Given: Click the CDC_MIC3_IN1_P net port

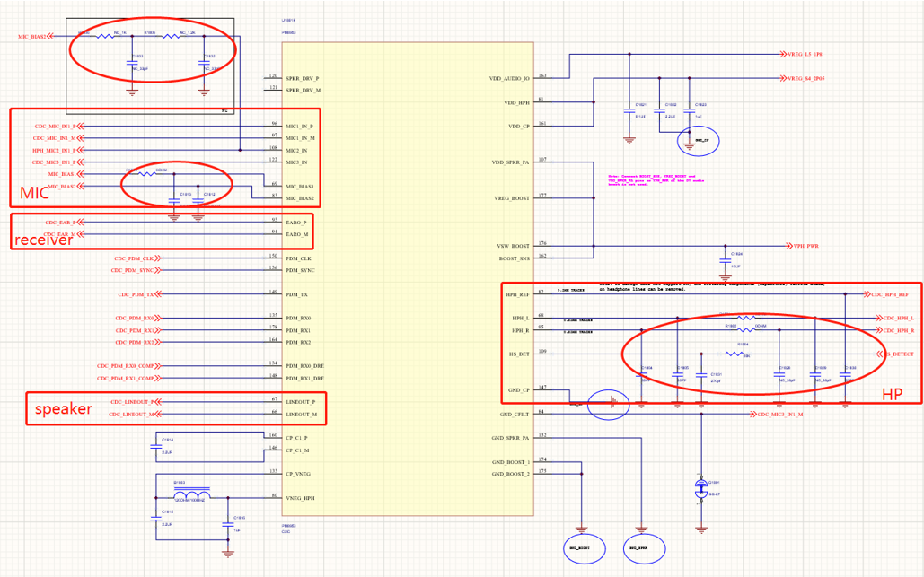Looking at the screenshot, I should coord(57,162).
